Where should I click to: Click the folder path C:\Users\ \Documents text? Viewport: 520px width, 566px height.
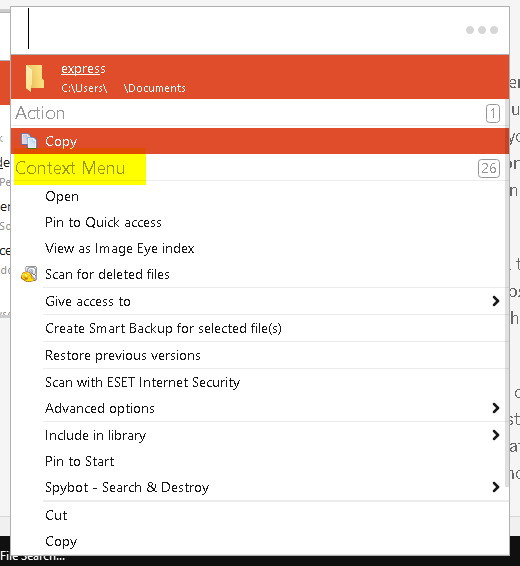click(123, 88)
